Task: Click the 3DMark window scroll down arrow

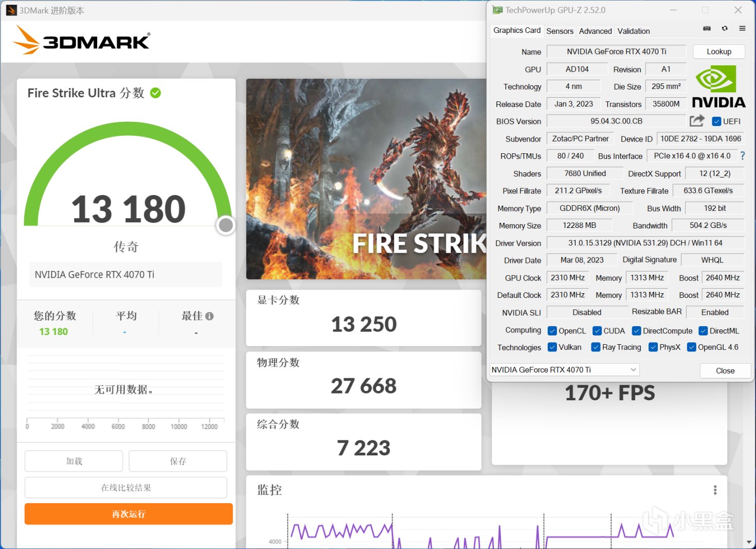Action: (x=749, y=542)
